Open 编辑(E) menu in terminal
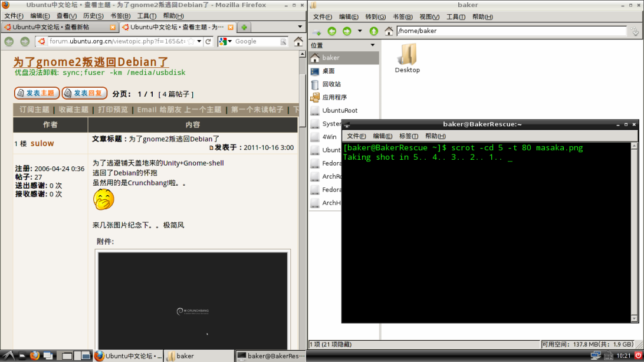 [x=382, y=136]
